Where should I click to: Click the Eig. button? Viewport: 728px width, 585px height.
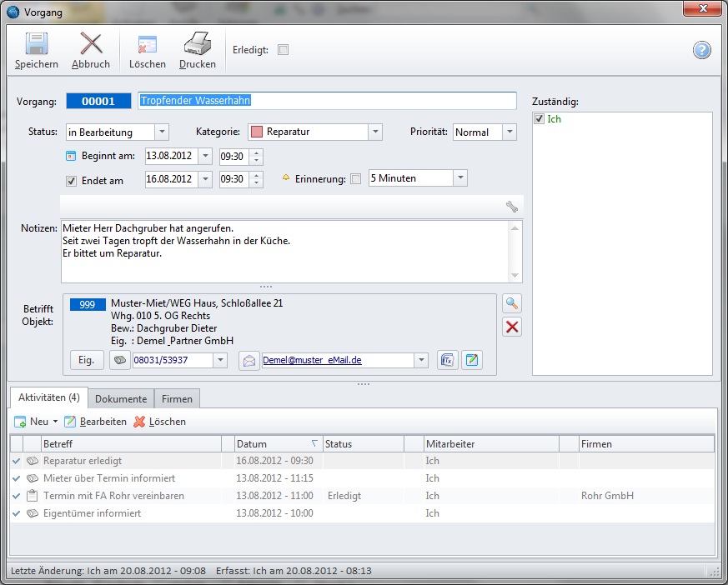(x=87, y=360)
